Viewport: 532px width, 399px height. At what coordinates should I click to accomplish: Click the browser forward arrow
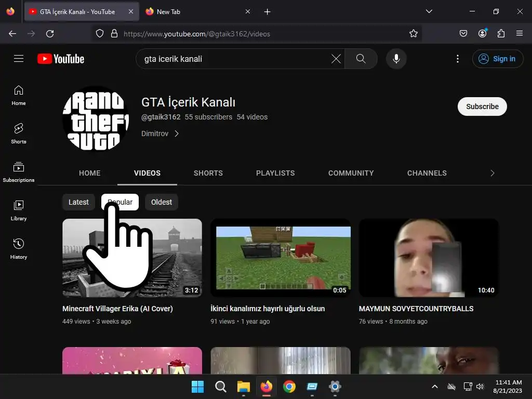click(x=31, y=34)
